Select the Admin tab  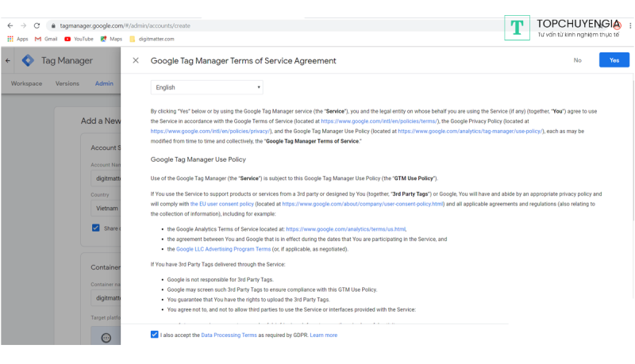pos(104,83)
